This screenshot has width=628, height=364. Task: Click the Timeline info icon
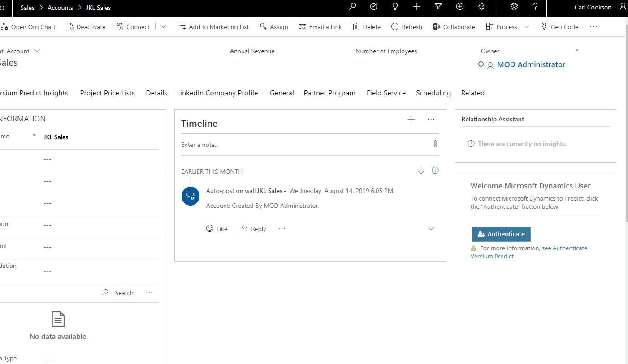pyautogui.click(x=435, y=171)
